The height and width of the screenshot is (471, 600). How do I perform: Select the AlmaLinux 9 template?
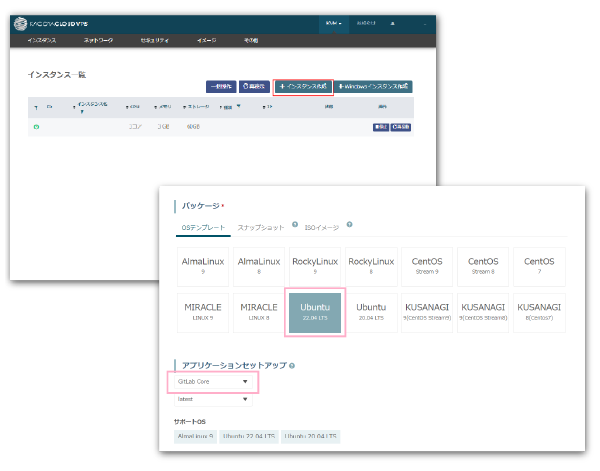[x=201, y=266]
